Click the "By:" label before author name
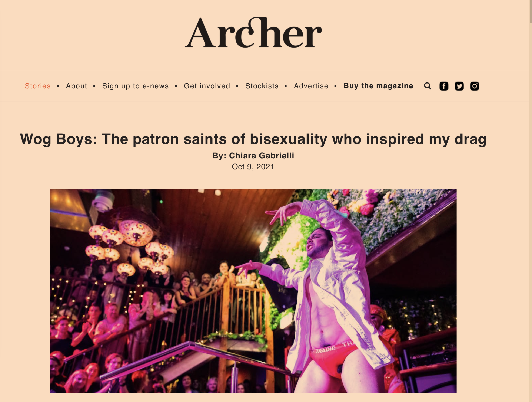The height and width of the screenshot is (402, 532). click(219, 156)
